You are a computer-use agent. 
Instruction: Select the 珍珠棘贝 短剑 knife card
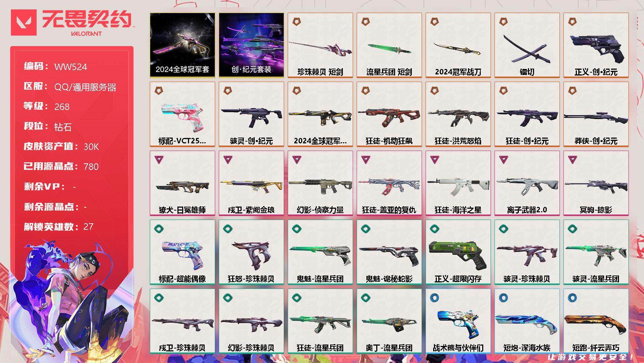pyautogui.click(x=320, y=45)
